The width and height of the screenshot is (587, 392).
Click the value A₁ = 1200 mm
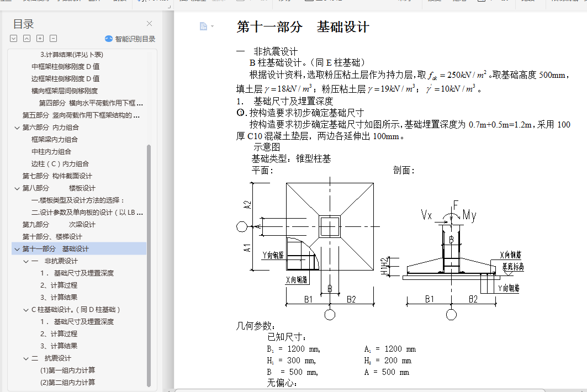390,349
